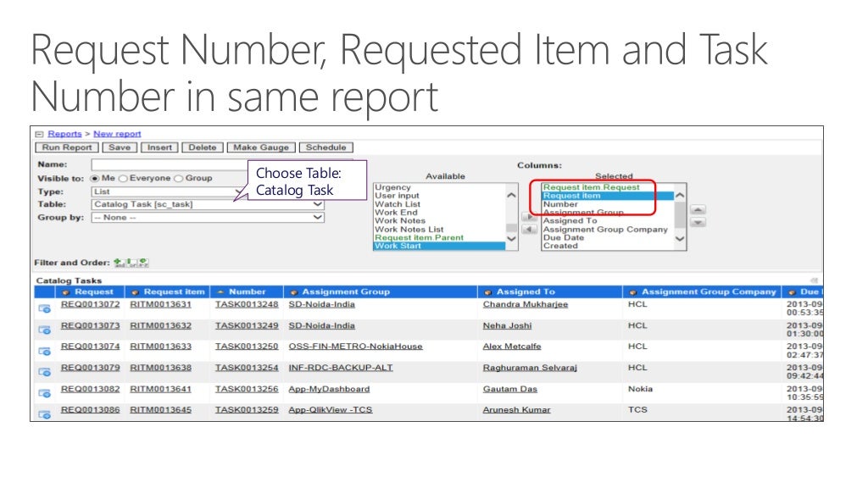This screenshot has width=868, height=488.
Task: Select User input in the Available list
Action: pyautogui.click(x=397, y=196)
